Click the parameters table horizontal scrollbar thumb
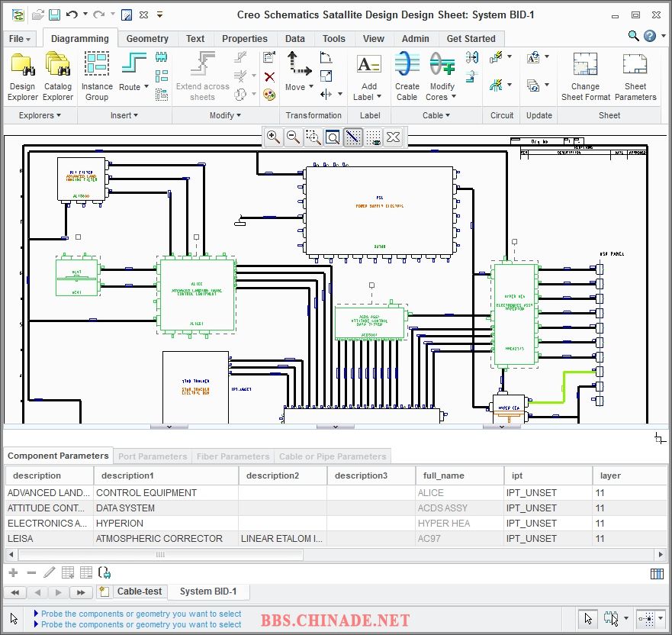Screen dimensions: 672x635 [160, 554]
